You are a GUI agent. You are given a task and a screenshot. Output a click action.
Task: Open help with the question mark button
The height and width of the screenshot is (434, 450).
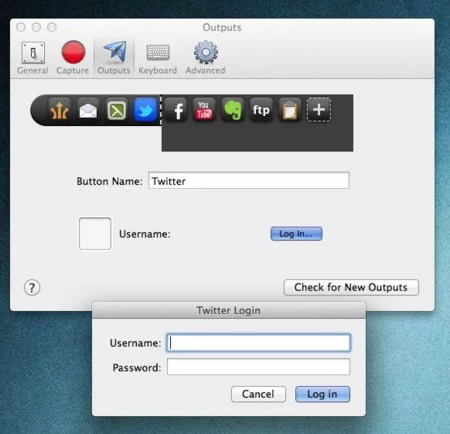(32, 287)
